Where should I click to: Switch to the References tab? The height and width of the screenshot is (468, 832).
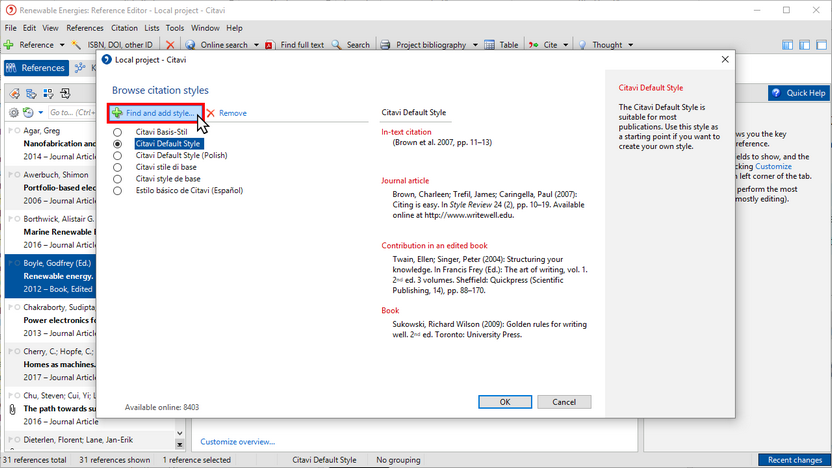tap(36, 68)
